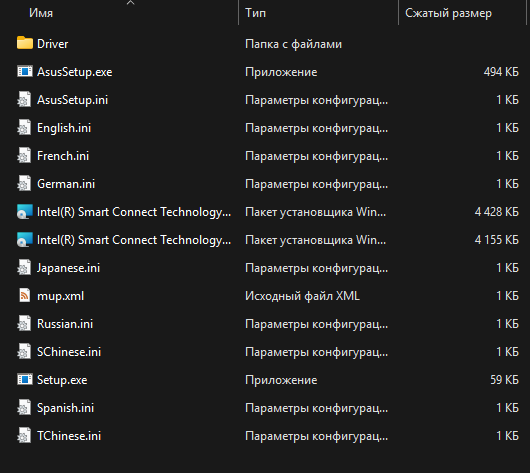Click Приложение type in Setup.exe row
This screenshot has width=530, height=473.
tap(281, 380)
